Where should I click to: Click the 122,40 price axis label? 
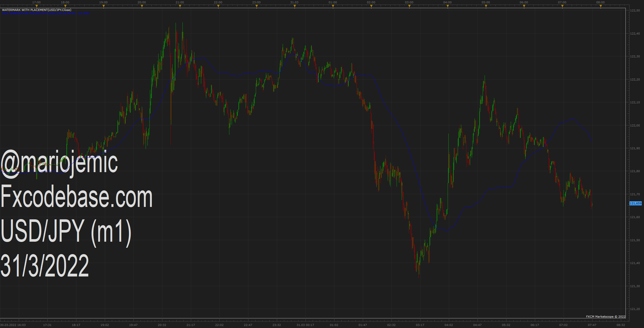[x=635, y=34]
